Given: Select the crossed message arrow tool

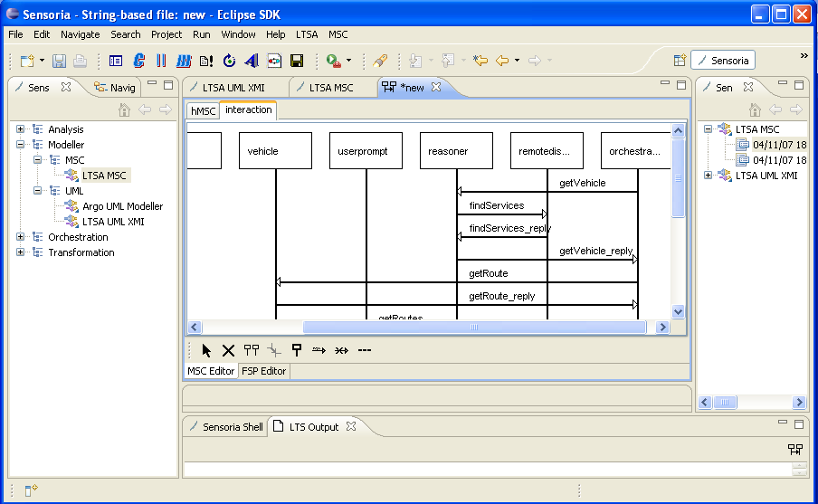Looking at the screenshot, I should 342,350.
